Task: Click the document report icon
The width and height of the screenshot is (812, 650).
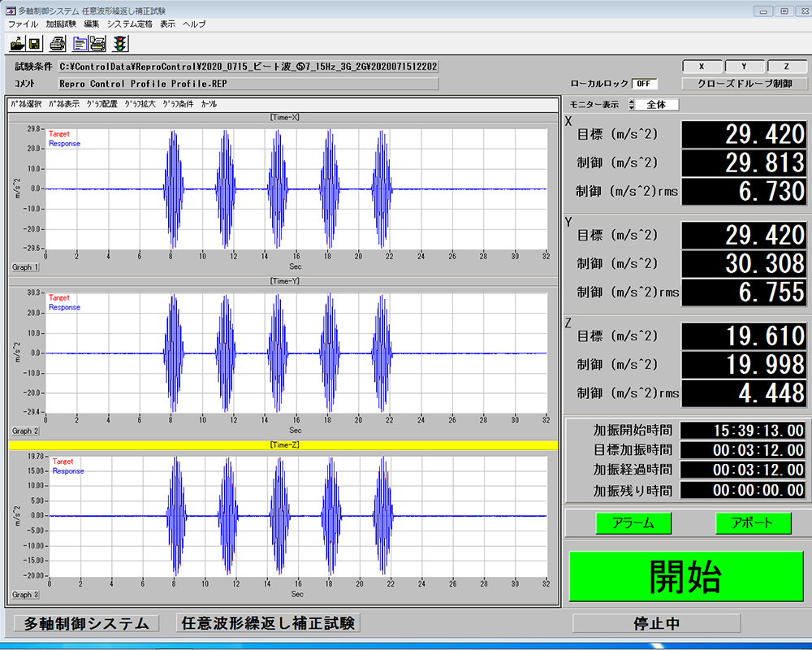Action: (x=80, y=44)
